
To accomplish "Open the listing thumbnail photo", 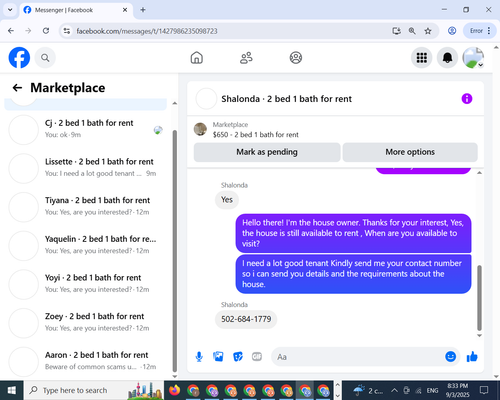I will [200, 129].
